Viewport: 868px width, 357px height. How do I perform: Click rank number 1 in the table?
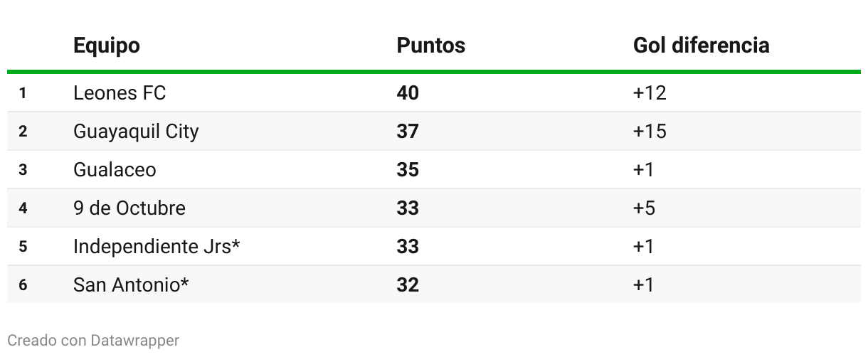click(23, 93)
